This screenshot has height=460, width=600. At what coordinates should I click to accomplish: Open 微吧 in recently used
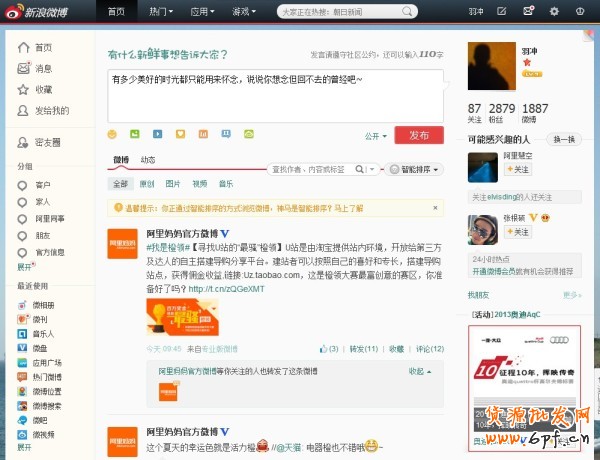coord(33,420)
